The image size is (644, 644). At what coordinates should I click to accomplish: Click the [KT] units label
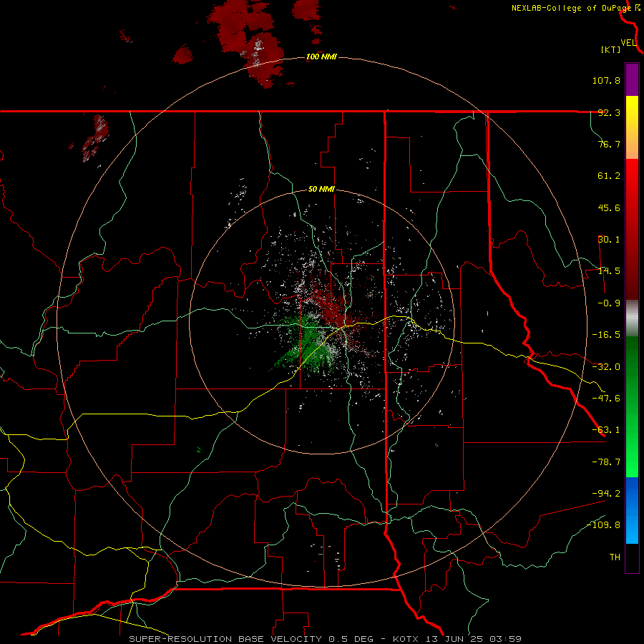[610, 49]
